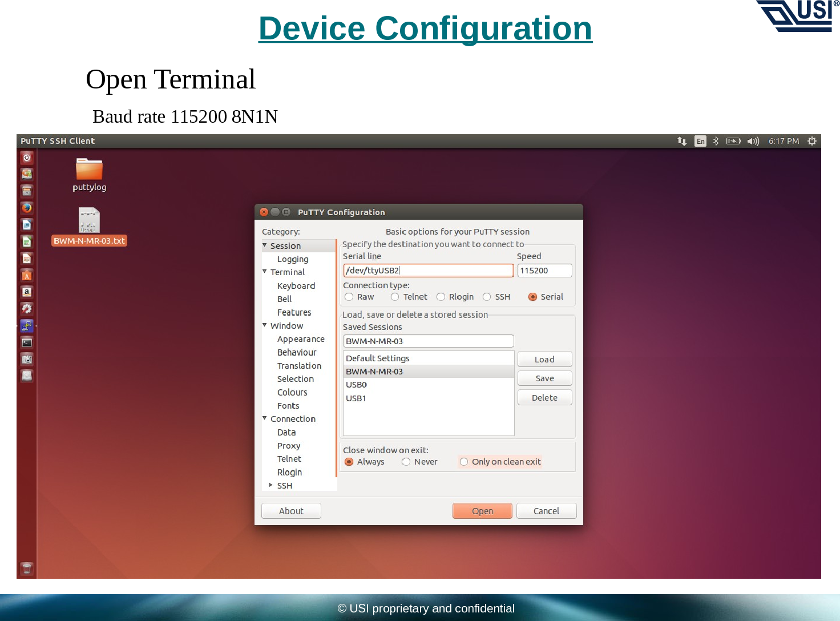Launch Firefox from the dock
Image resolution: width=840 pixels, height=621 pixels.
point(27,208)
